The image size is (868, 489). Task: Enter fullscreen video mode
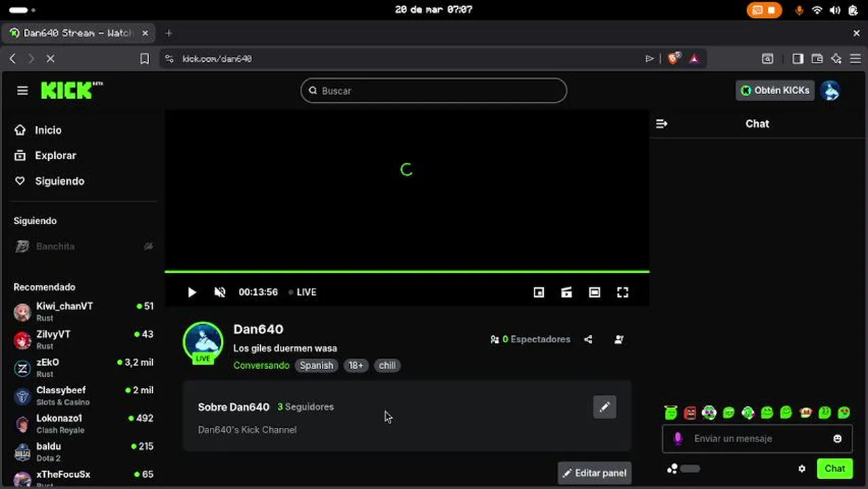point(622,292)
